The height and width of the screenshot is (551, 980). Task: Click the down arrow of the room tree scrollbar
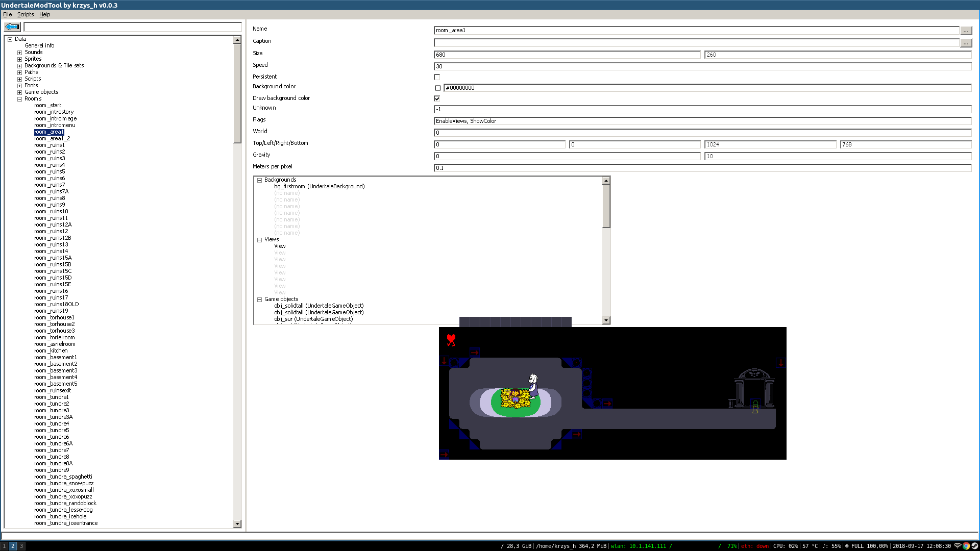point(237,523)
